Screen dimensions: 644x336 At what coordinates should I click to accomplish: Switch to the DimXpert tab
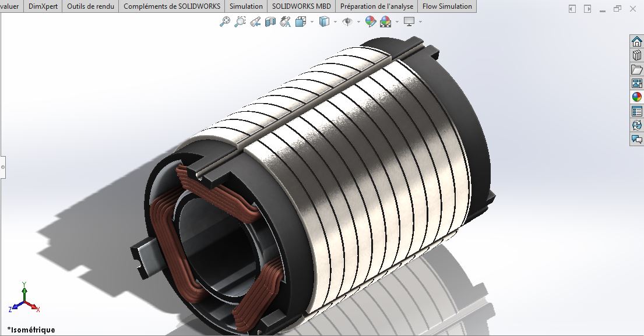(43, 6)
